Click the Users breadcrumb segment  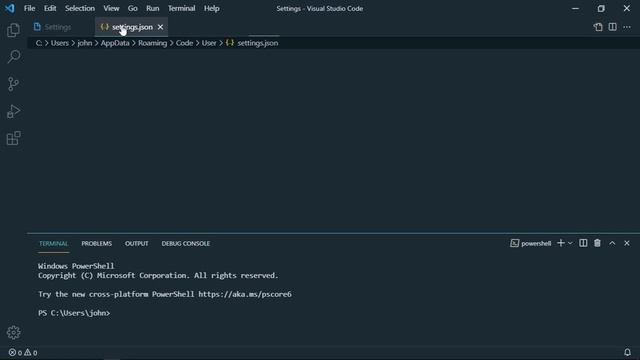point(60,43)
